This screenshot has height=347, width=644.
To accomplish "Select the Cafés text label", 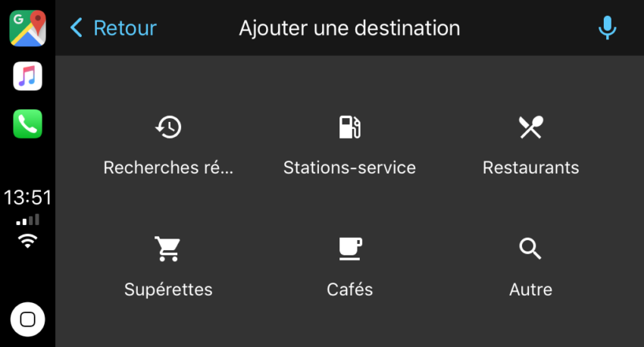I will click(350, 289).
